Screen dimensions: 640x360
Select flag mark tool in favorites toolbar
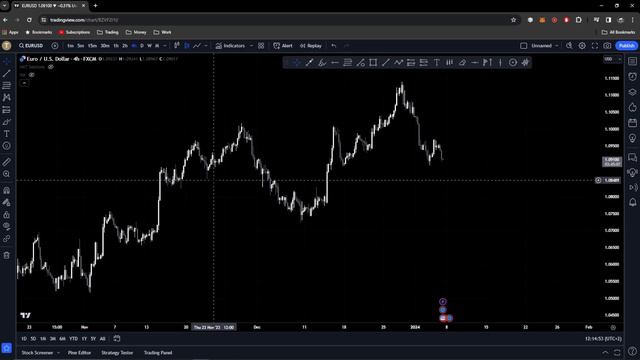pyautogui.click(x=487, y=62)
